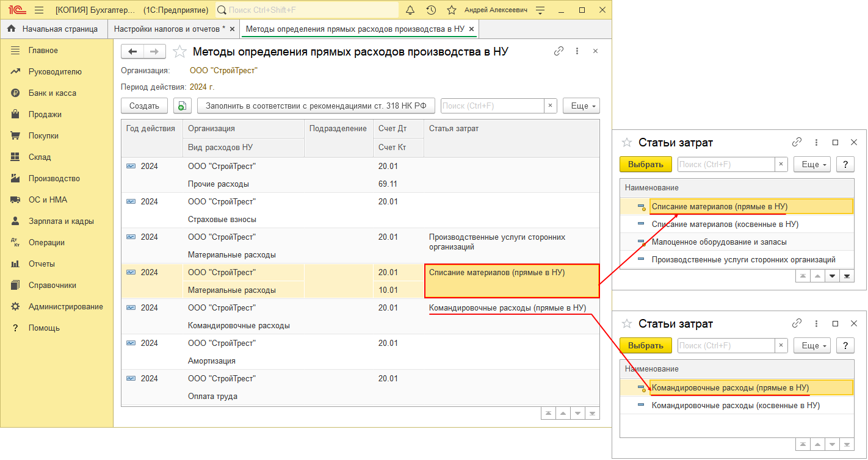
Task: Open history clock icon in title bar
Action: 431,10
